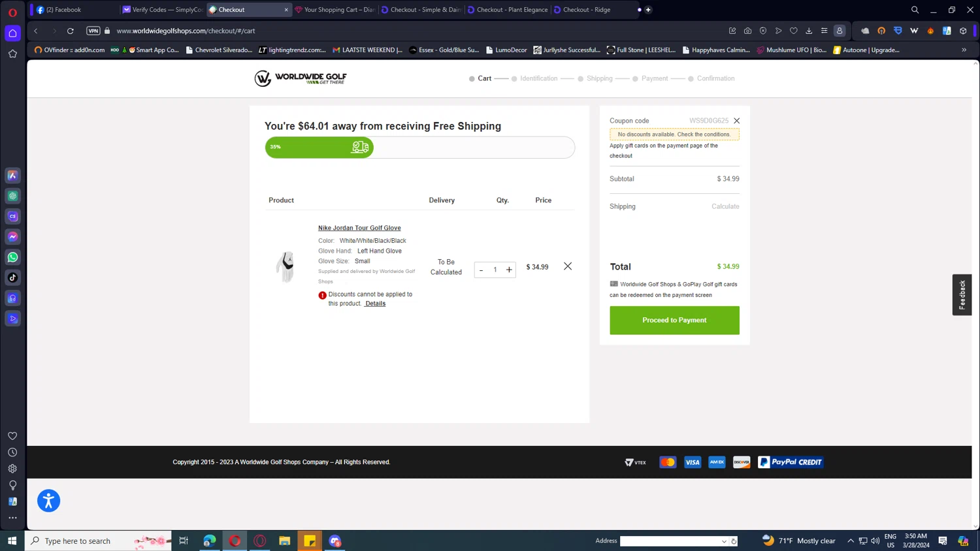Screen dimensions: 980x551
Task: Select the Identification checkout step
Action: click(534, 78)
